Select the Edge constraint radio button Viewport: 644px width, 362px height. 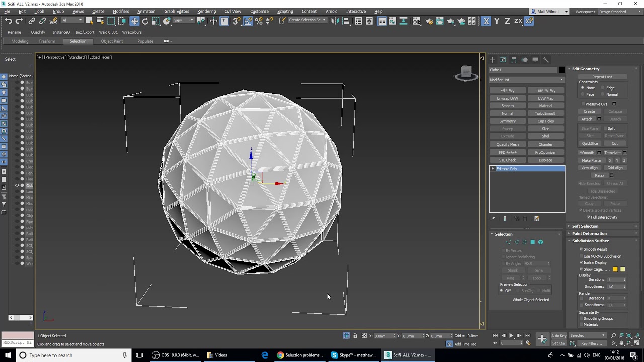point(603,88)
